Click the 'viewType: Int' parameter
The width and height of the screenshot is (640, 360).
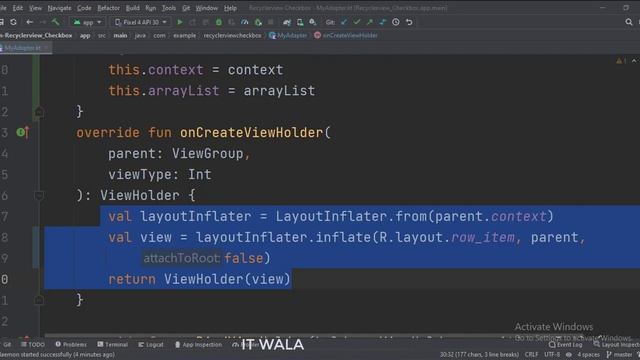click(160, 175)
